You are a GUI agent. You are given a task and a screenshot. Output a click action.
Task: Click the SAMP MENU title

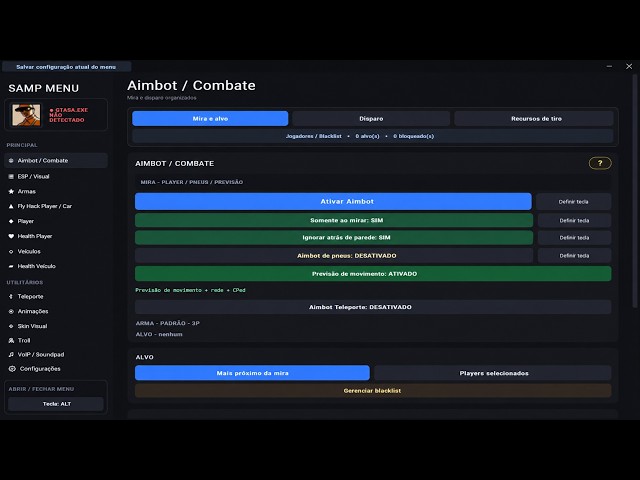[x=44, y=88]
